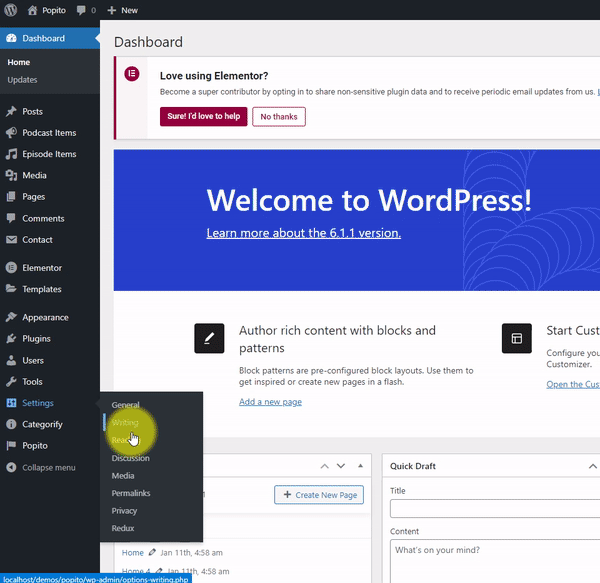Click the New label in admin bar

coord(129,10)
